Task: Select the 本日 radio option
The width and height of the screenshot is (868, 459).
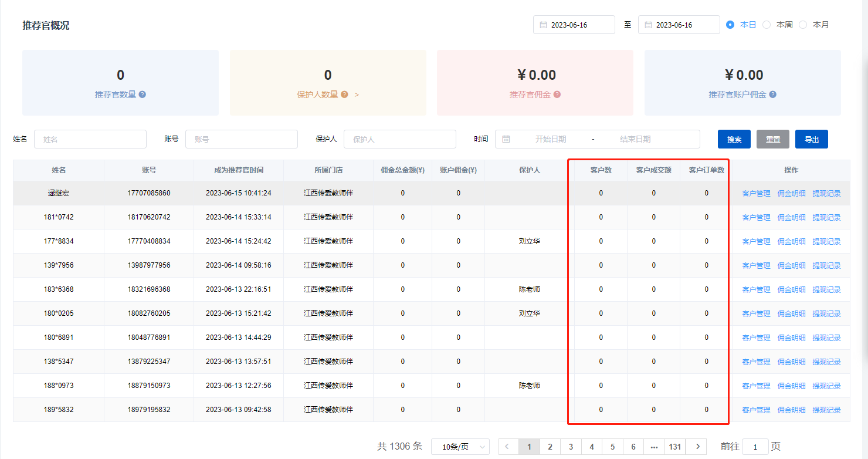Action: coord(741,25)
